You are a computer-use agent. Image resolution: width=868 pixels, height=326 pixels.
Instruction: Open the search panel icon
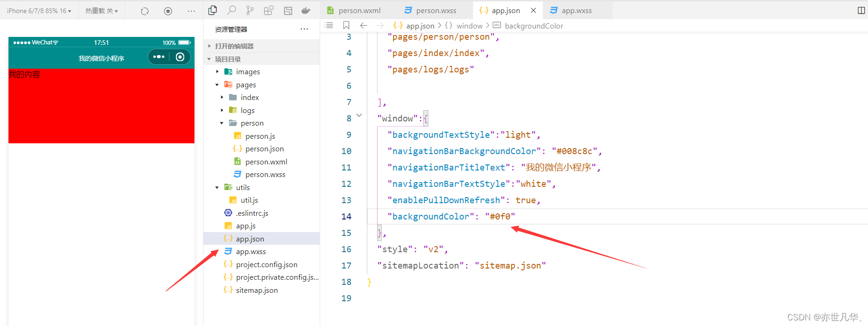pos(231,10)
